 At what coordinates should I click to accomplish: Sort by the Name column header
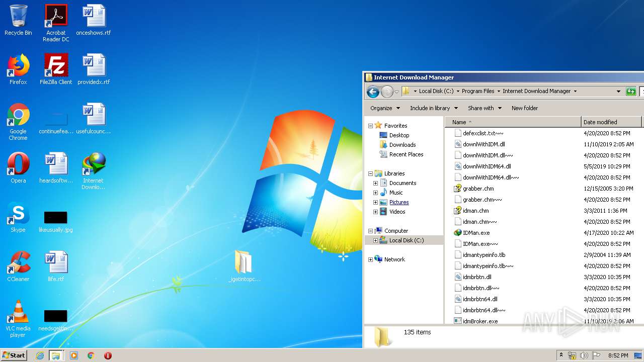tap(513, 122)
